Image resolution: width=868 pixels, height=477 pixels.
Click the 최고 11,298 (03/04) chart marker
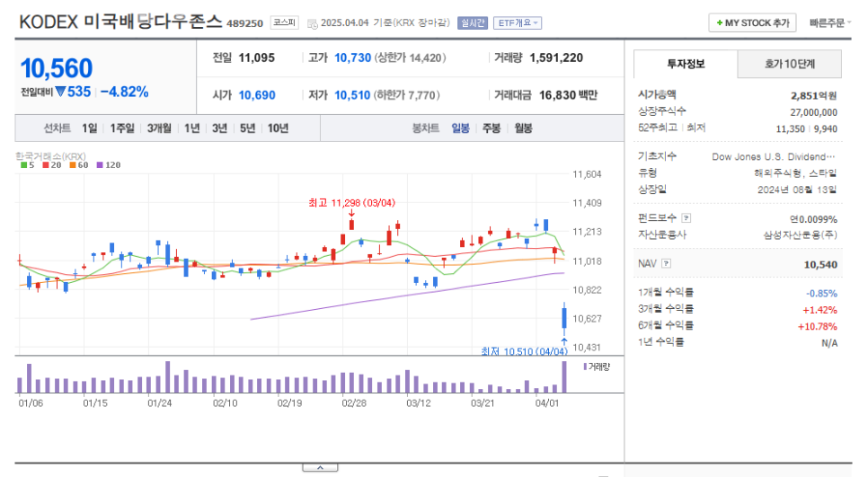[351, 203]
